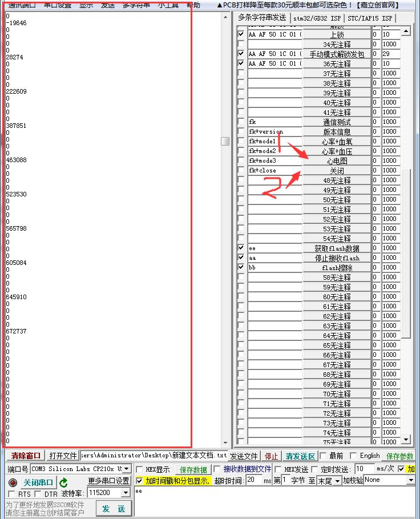
Task: Click the 保存数据 button
Action: [x=193, y=469]
